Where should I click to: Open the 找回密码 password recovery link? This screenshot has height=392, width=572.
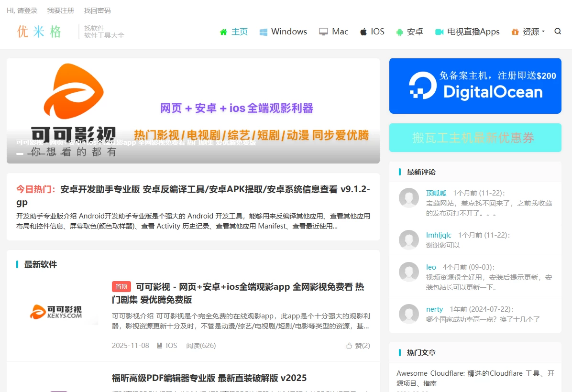[x=97, y=11]
